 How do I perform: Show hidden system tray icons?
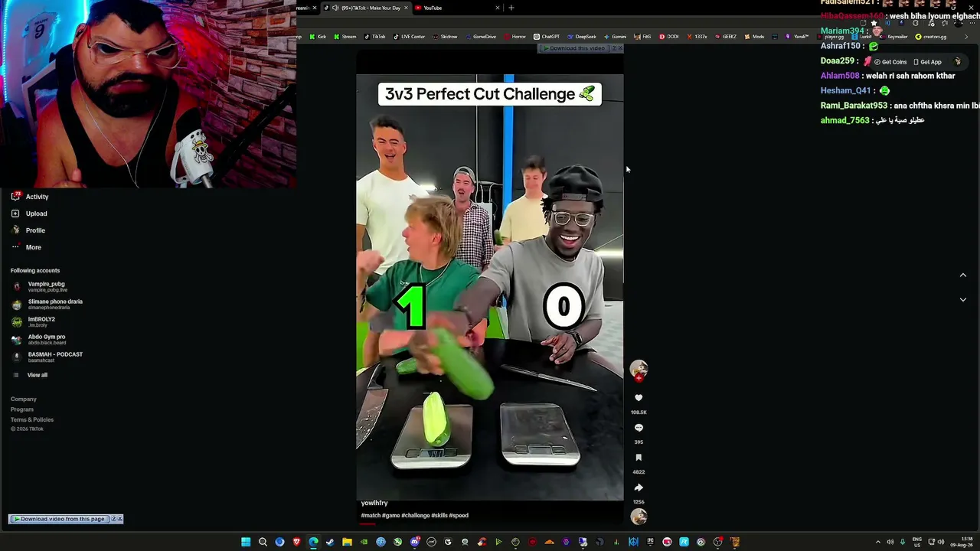tap(878, 543)
